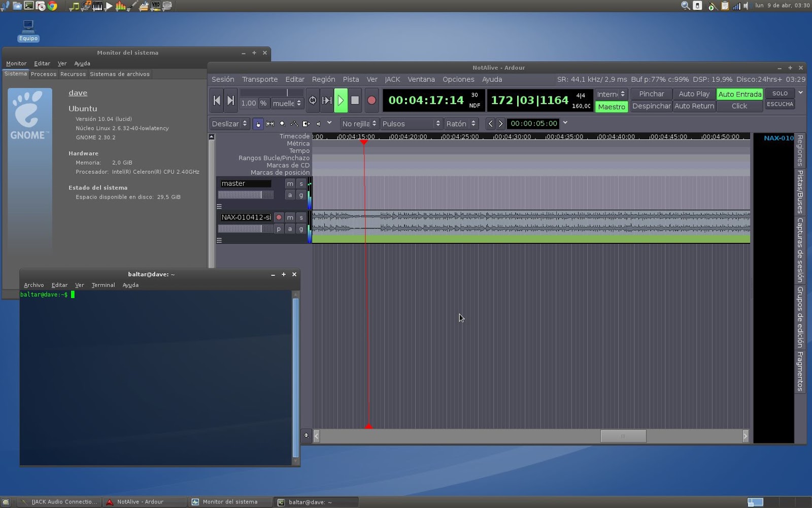Go to session end in Ardour transport
812x508 pixels.
coord(230,101)
